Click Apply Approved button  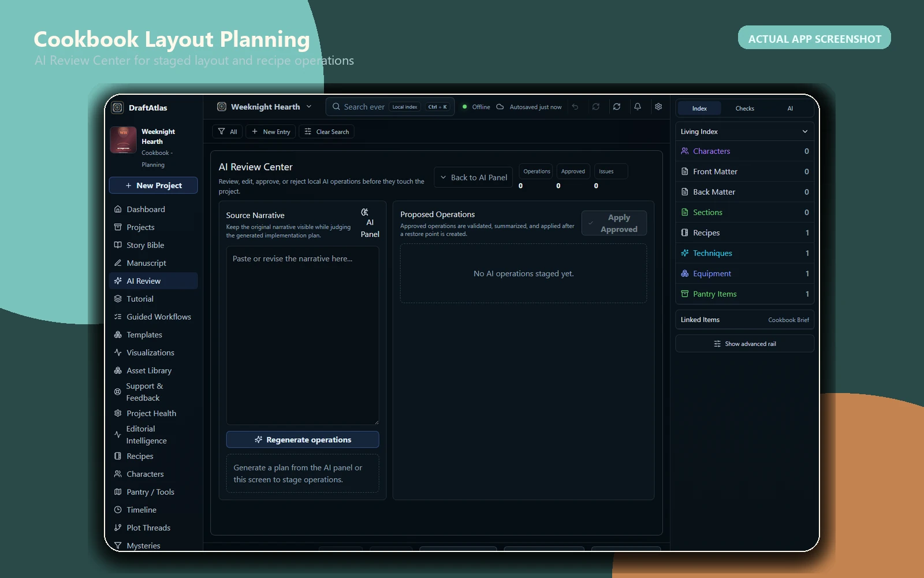pos(614,223)
